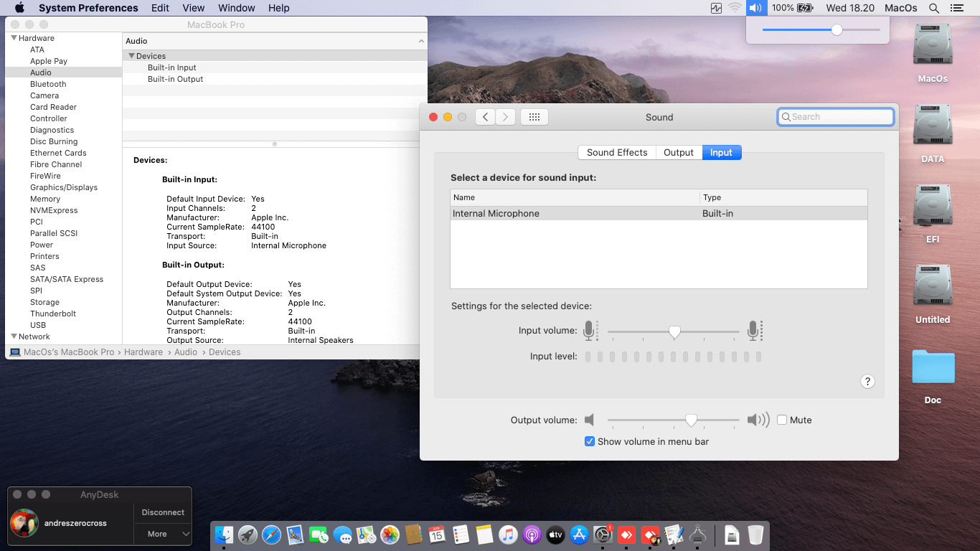Click the back arrow in Sound window
980x551 pixels.
click(x=486, y=117)
